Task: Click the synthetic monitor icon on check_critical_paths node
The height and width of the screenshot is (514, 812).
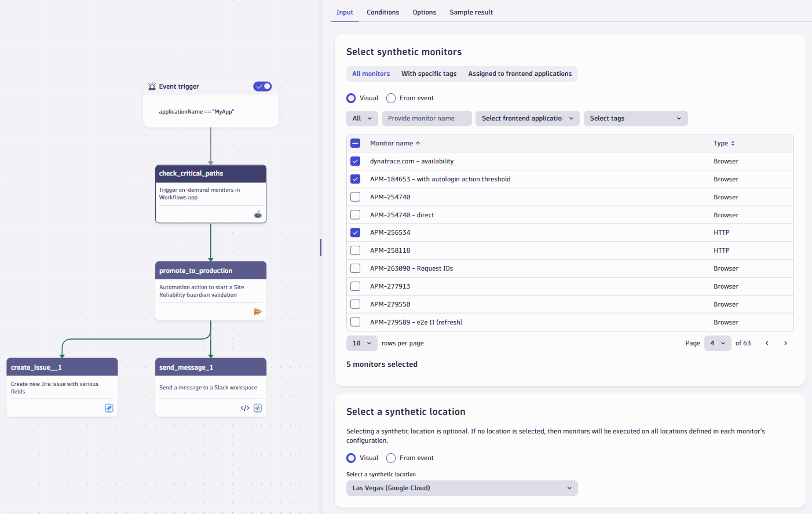Action: (257, 214)
